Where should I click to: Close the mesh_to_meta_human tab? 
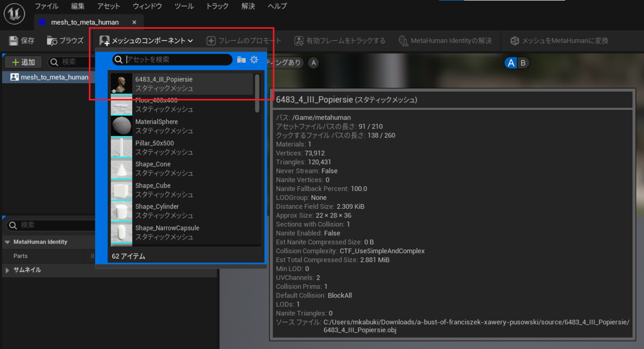pyautogui.click(x=134, y=23)
